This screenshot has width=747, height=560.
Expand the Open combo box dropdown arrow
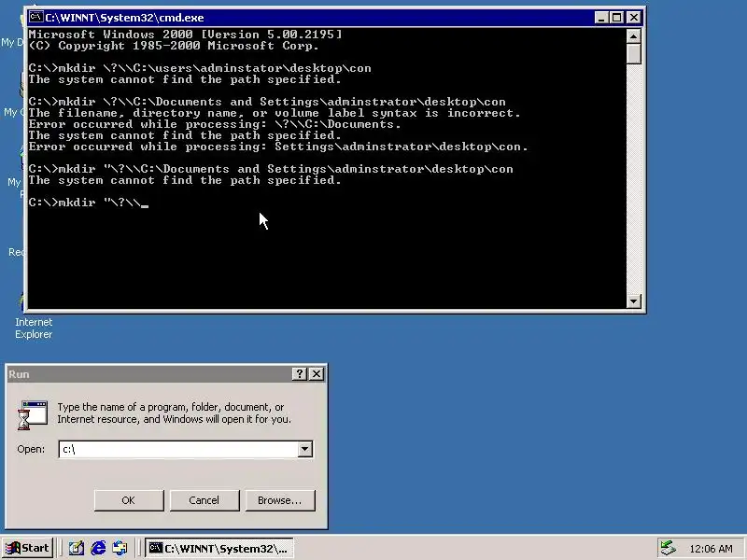(x=305, y=449)
